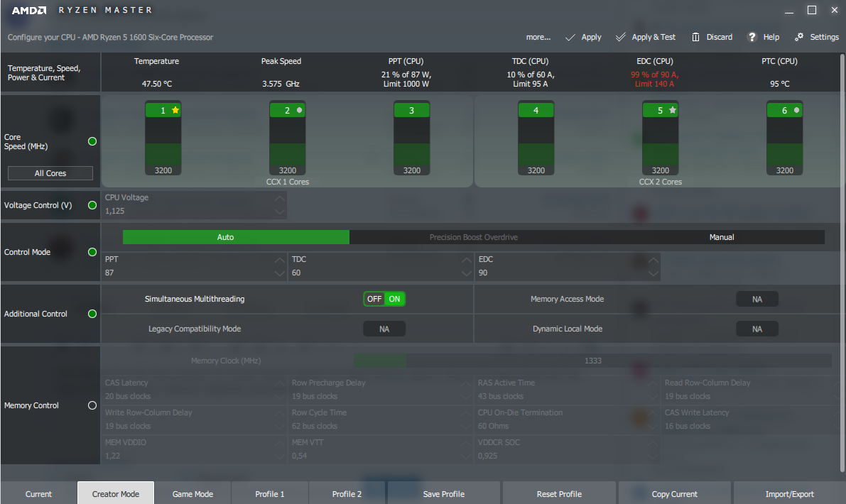Select Precision Boost Overdrive mode
The width and height of the screenshot is (846, 504).
[473, 237]
